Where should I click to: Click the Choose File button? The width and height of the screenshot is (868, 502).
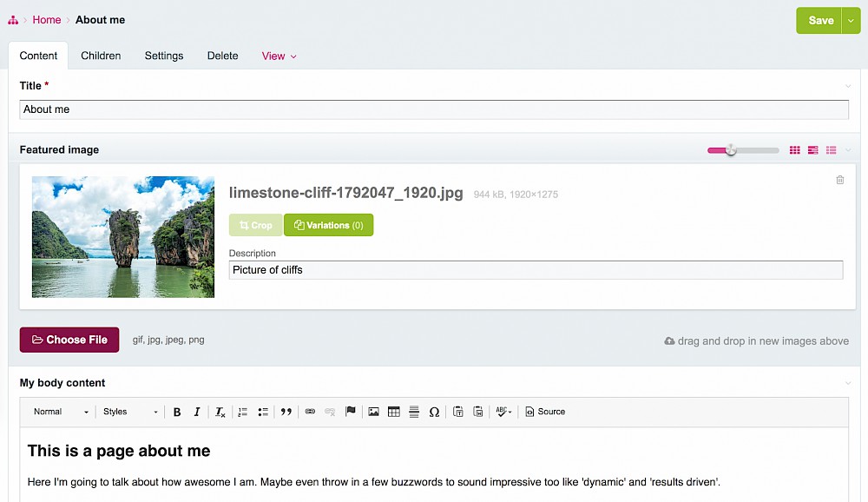coord(69,340)
